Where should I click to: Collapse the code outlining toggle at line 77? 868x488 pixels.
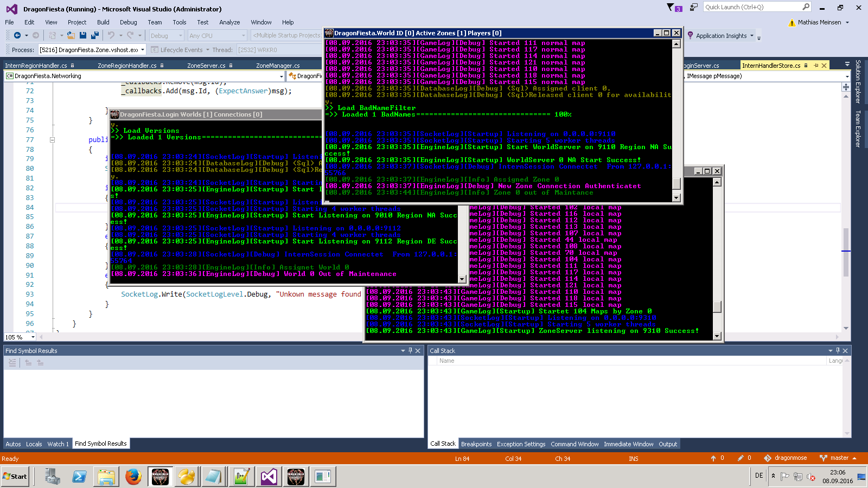coord(53,140)
